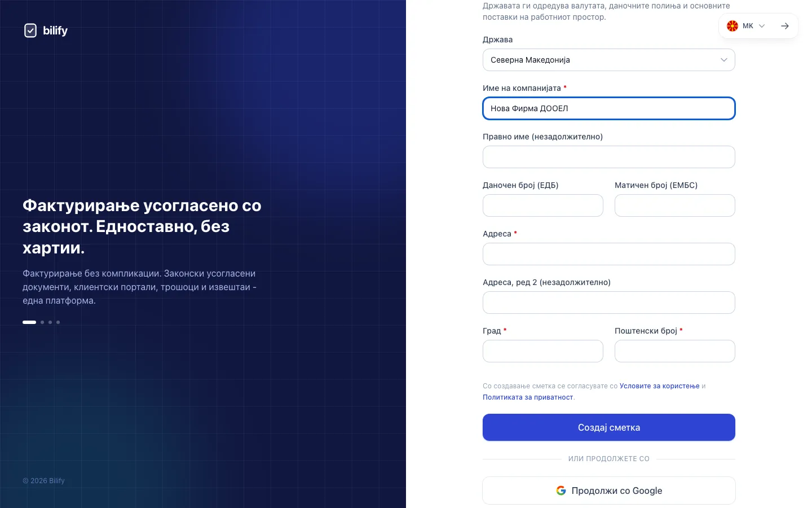Screen dimensions: 812x508
Task: Click the © 2026 Bilify footer text
Action: [43, 481]
